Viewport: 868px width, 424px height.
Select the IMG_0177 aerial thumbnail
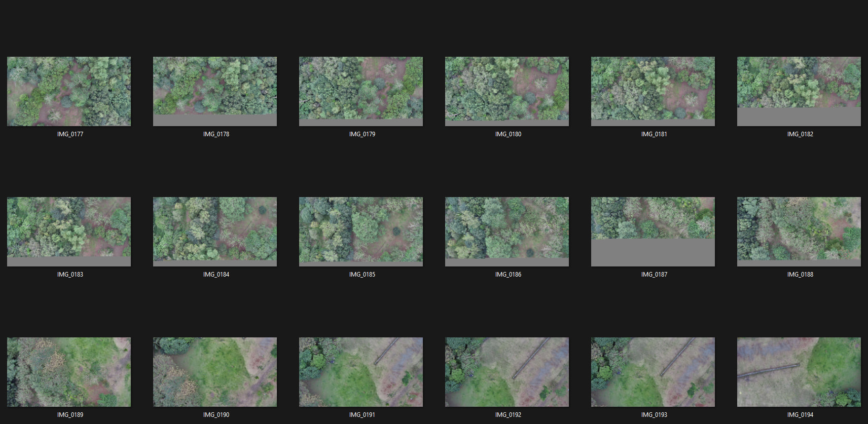point(69,91)
